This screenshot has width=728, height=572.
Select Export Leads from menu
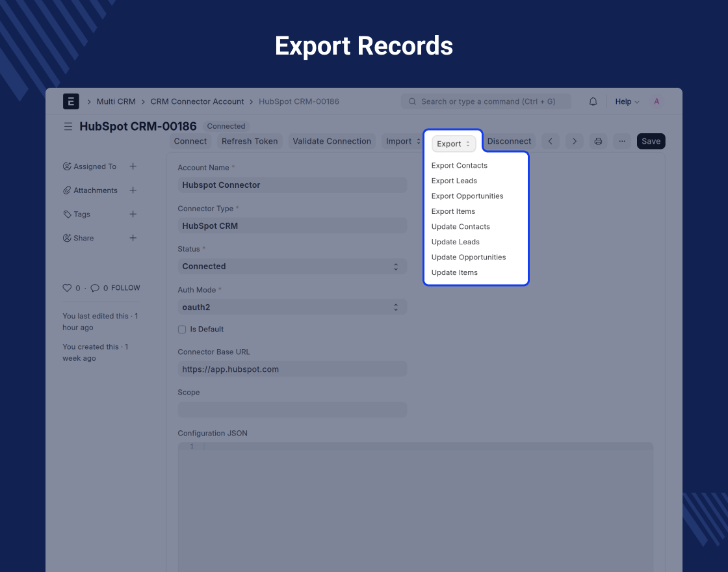pyautogui.click(x=454, y=181)
